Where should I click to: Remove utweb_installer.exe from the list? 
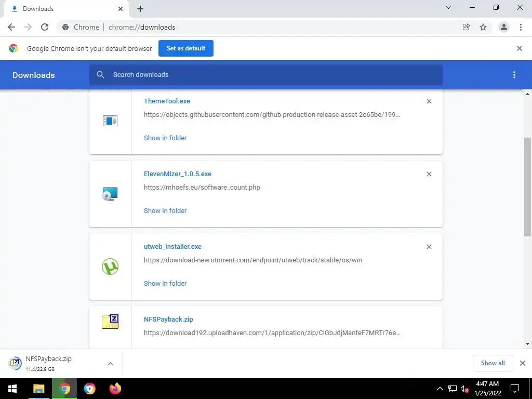pos(429,247)
